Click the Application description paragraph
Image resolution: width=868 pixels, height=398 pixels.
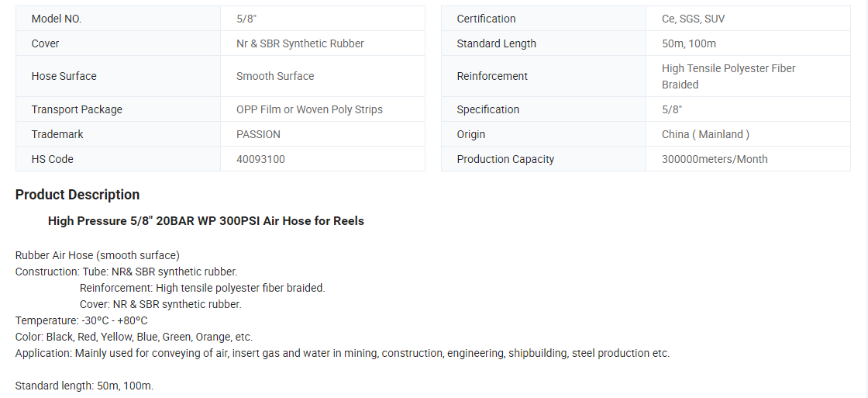(343, 353)
